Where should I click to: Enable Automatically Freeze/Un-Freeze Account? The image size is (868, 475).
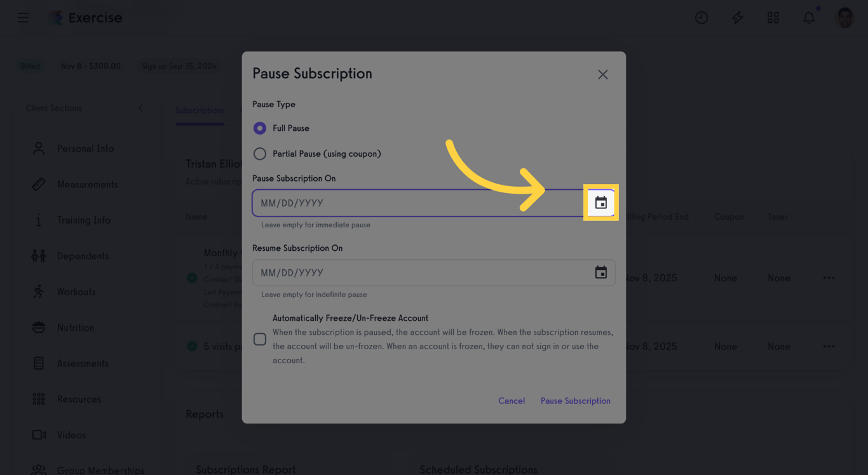click(x=259, y=339)
